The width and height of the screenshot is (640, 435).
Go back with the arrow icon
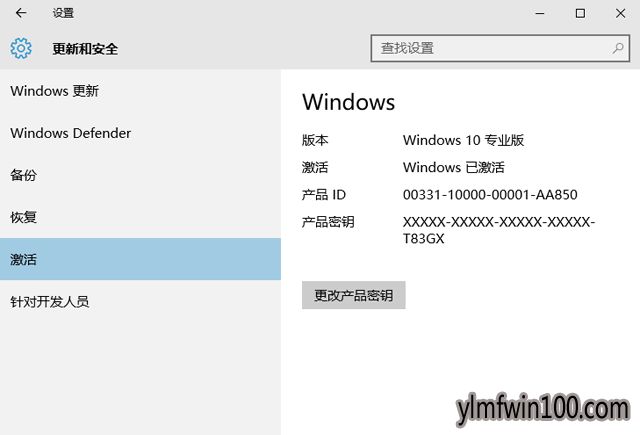21,13
